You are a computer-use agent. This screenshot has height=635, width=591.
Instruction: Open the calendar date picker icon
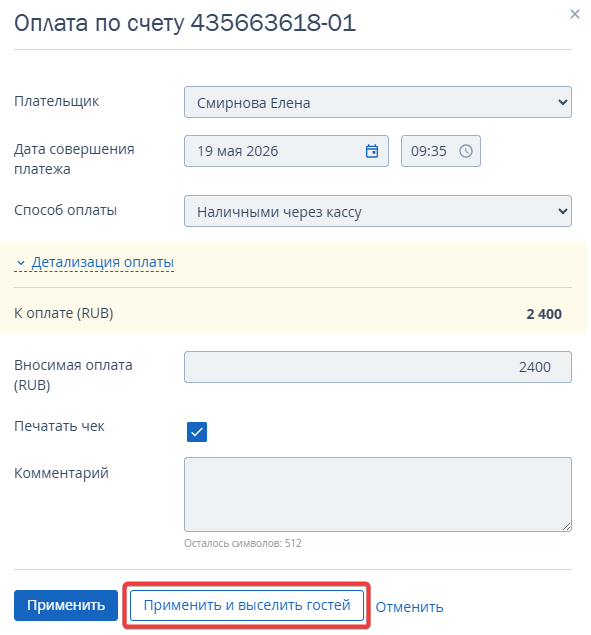coord(372,151)
